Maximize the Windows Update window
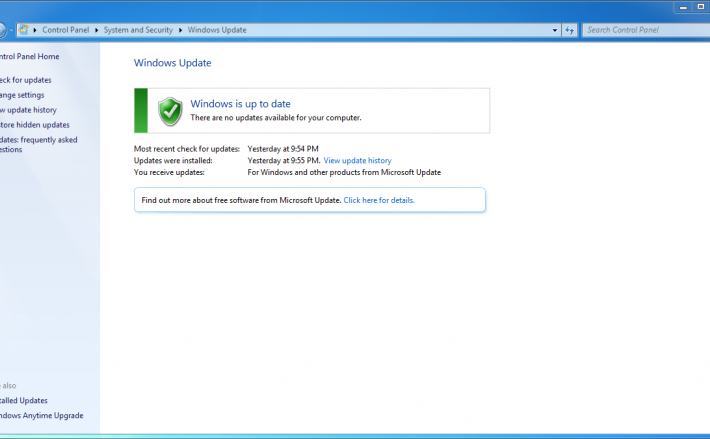Screen dimensions: 710x439 (x=700, y=7)
